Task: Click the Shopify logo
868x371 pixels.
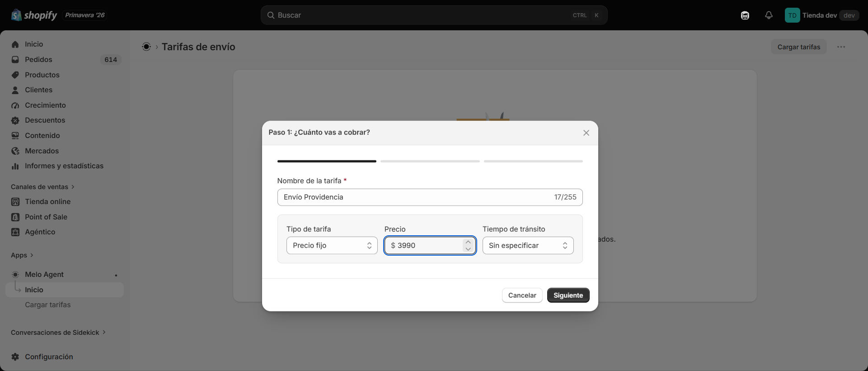Action: point(34,15)
